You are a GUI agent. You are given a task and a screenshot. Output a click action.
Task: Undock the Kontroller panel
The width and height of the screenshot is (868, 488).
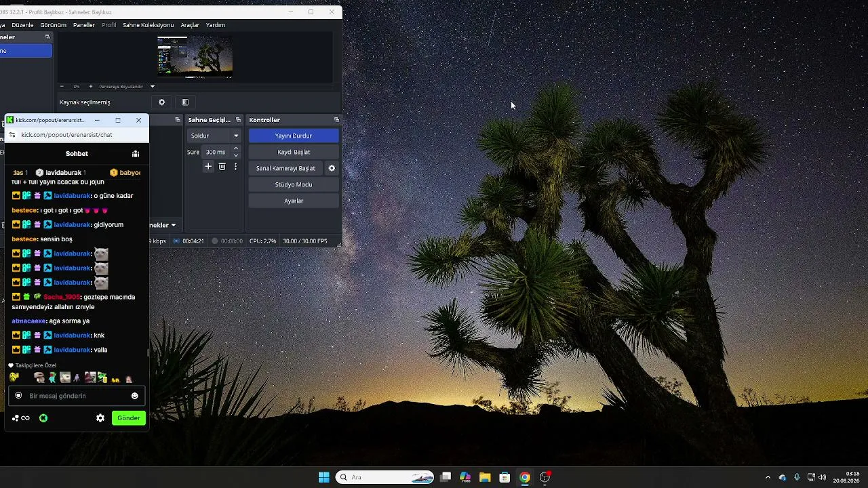pyautogui.click(x=336, y=120)
